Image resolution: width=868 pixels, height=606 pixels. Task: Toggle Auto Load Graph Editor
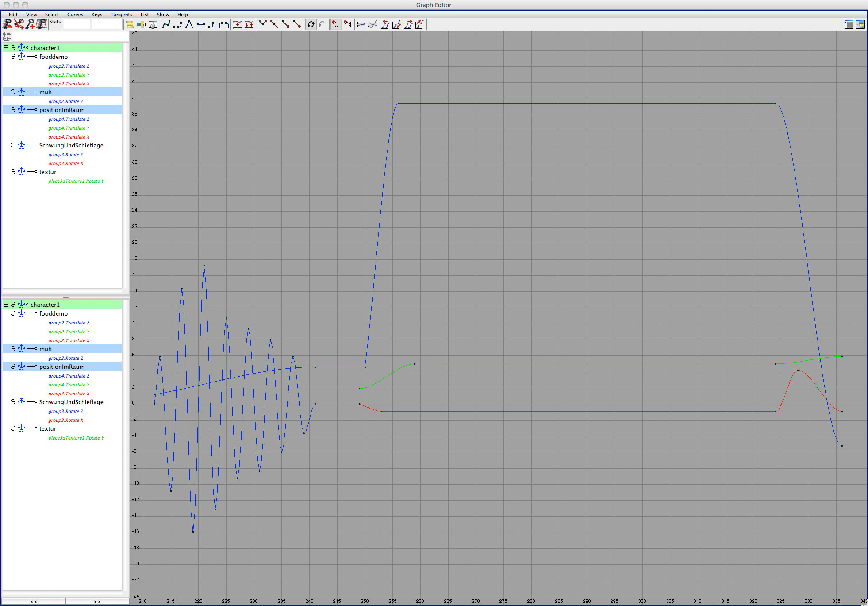pos(311,25)
